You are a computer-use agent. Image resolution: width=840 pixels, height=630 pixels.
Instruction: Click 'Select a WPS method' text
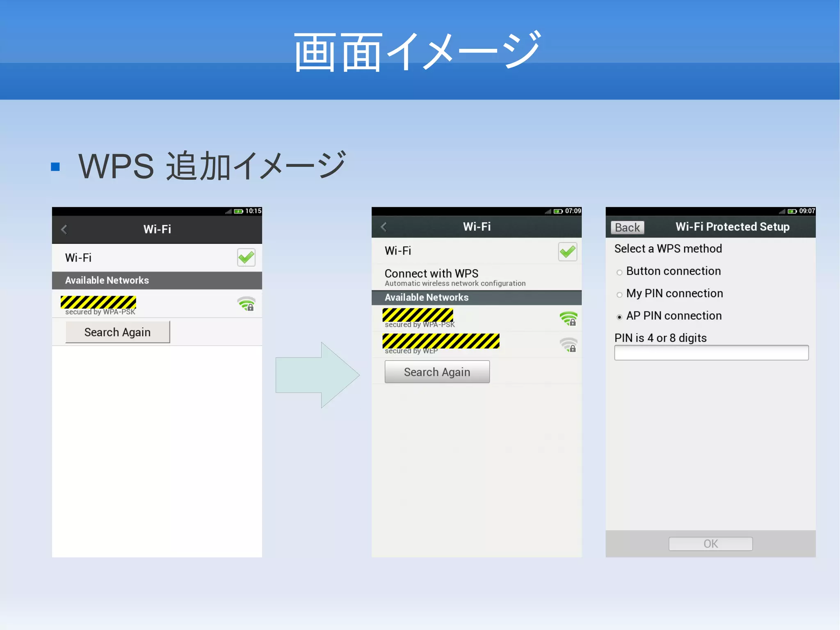tap(668, 249)
